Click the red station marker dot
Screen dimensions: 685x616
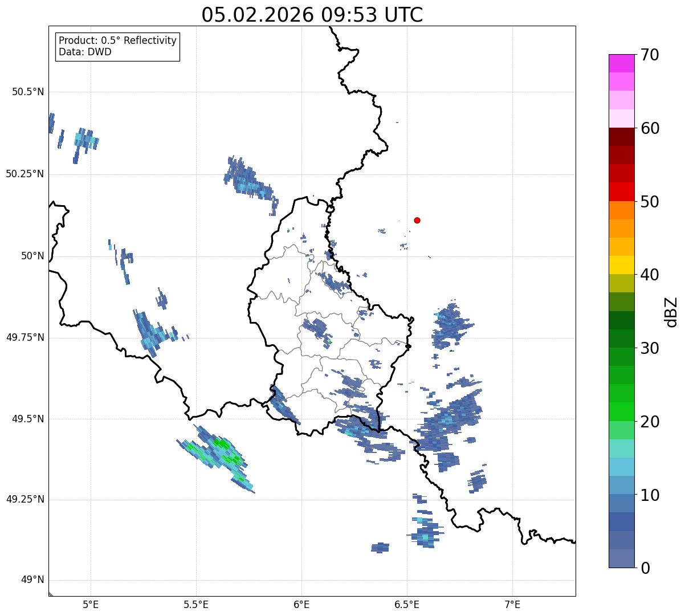click(417, 220)
